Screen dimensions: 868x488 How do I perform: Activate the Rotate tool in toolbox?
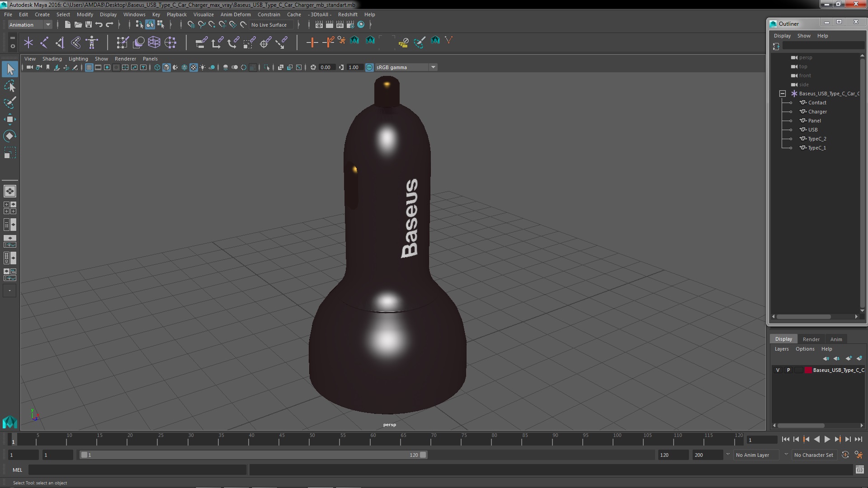click(10, 136)
